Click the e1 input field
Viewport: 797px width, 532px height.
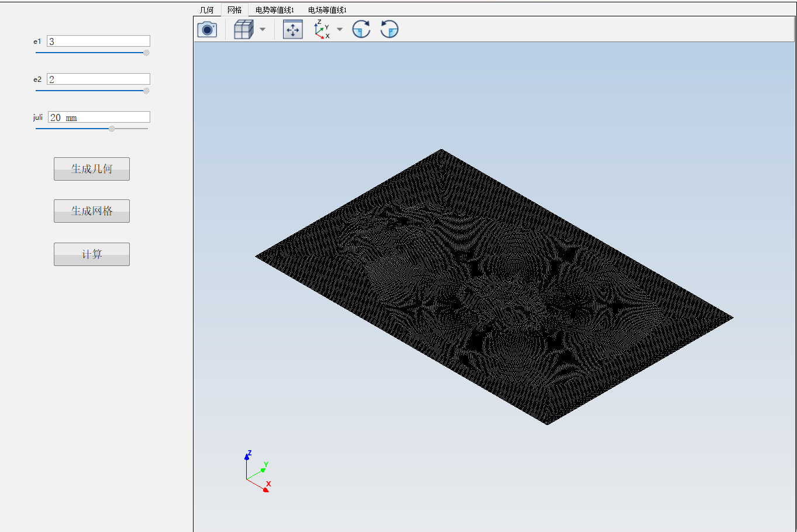pyautogui.click(x=98, y=41)
